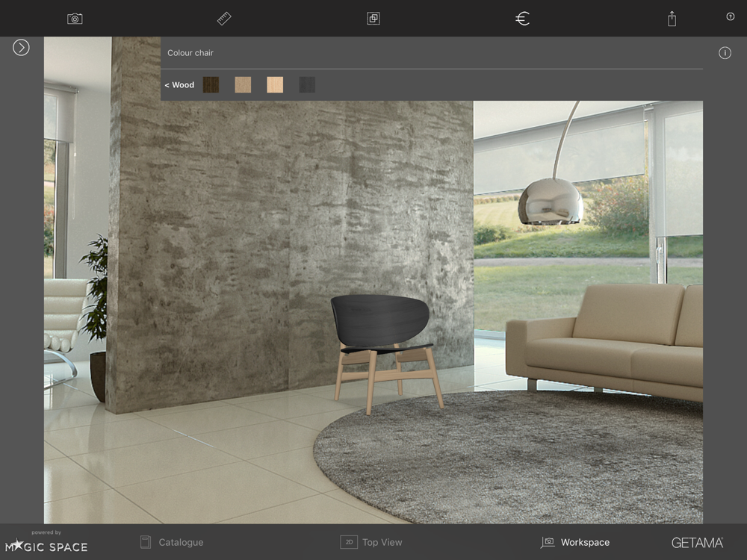Screen dimensions: 747x560
Task: Open the euro price list icon
Action: 523,19
